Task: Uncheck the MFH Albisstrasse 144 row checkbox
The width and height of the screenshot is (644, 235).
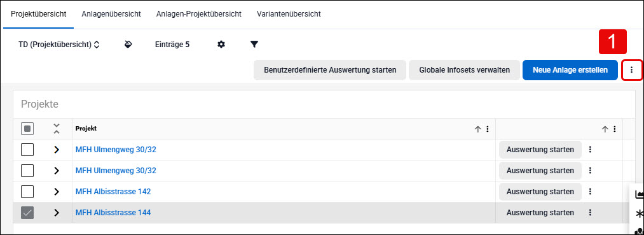Action: [x=27, y=213]
